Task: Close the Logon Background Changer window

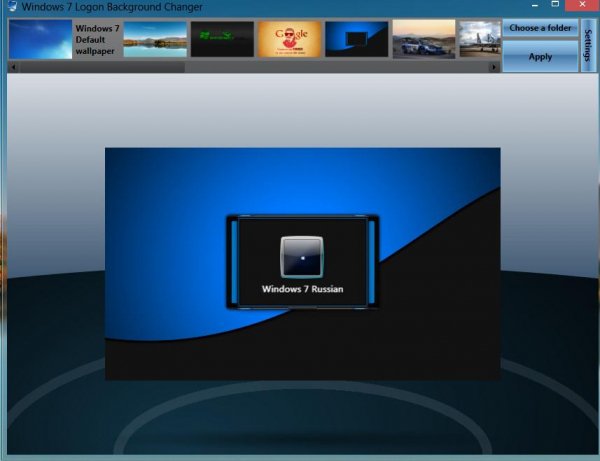Action: 582,5
